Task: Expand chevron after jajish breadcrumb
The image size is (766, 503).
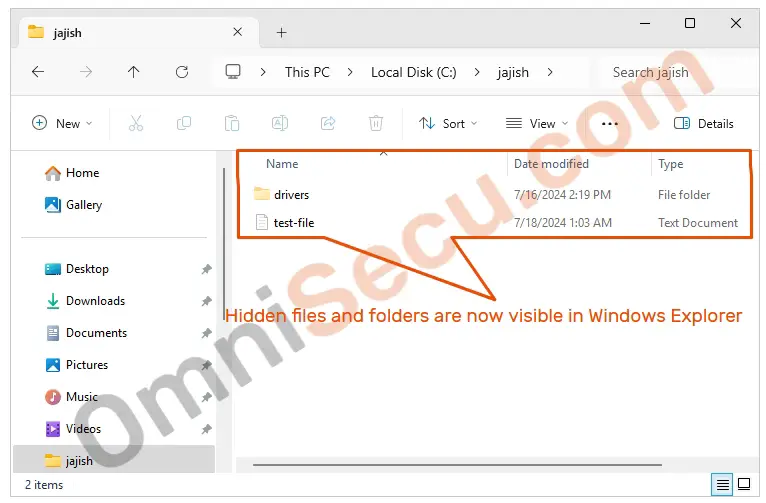Action: pos(550,72)
